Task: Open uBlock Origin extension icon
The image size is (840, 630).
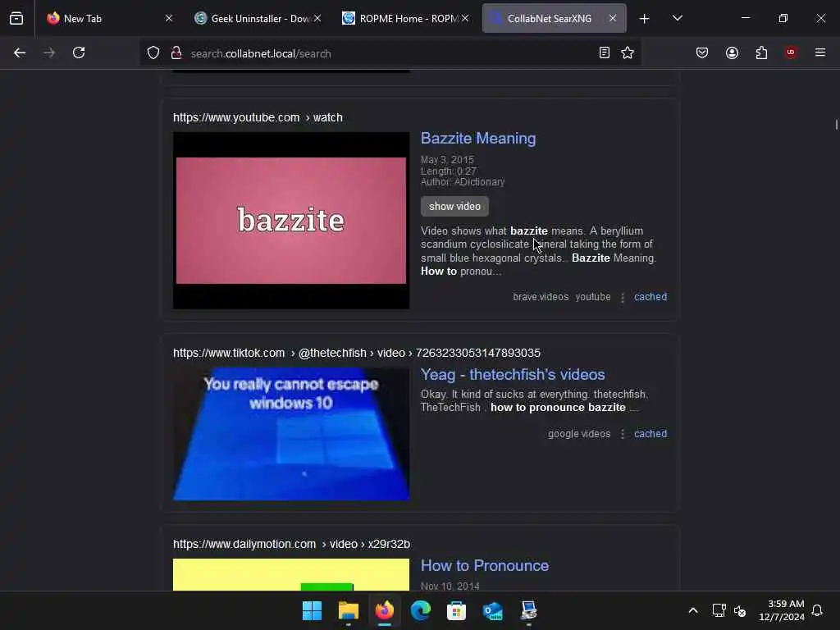Action: coord(791,52)
